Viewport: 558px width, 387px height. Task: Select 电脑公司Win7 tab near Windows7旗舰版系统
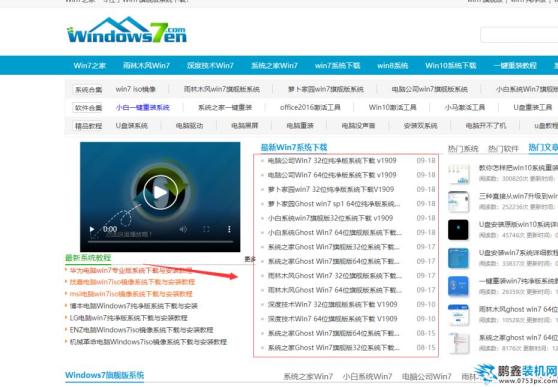tap(427, 376)
